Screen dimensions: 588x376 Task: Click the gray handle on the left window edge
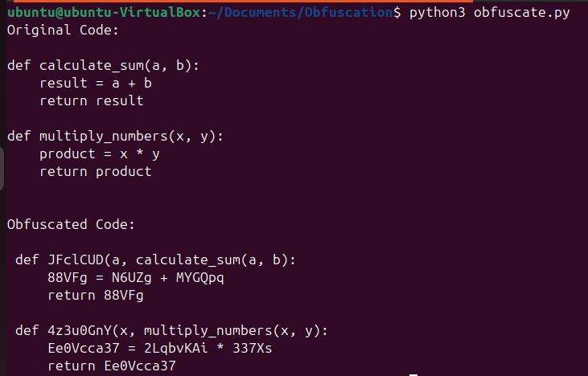(x=2, y=169)
